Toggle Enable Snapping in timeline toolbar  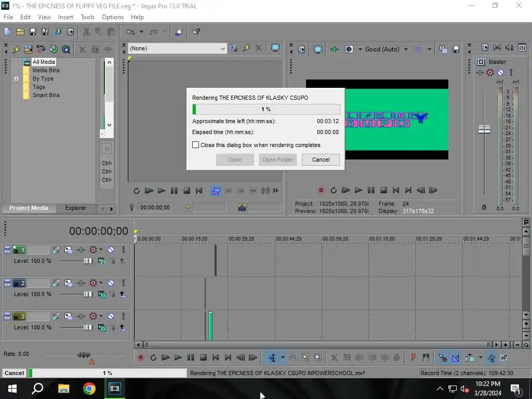(443, 357)
